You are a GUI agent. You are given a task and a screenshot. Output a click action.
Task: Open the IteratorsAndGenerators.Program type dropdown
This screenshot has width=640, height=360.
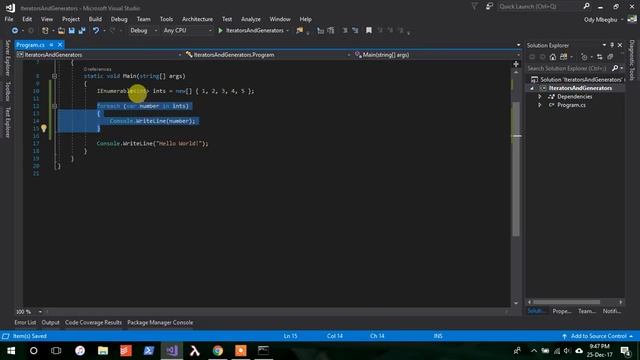pos(268,55)
